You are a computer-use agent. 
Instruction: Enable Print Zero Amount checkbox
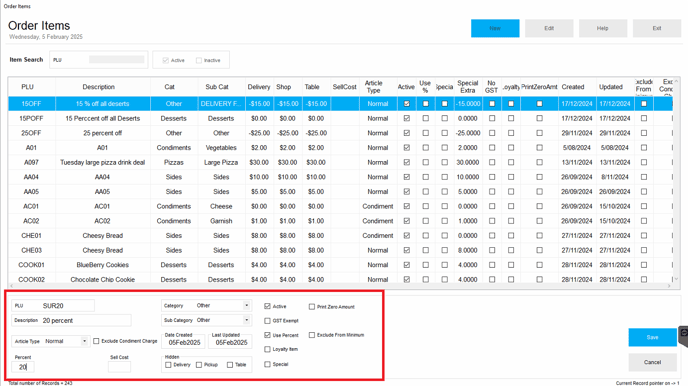coord(312,307)
